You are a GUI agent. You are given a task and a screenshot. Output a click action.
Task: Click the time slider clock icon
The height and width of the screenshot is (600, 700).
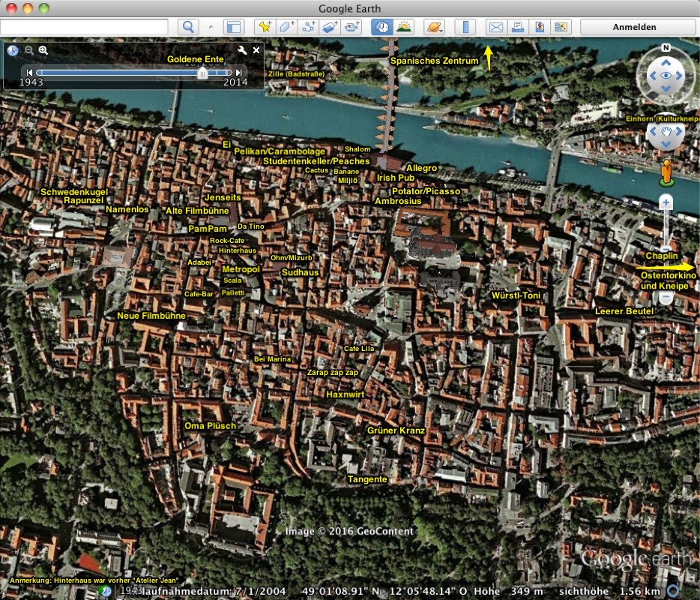tap(13, 50)
